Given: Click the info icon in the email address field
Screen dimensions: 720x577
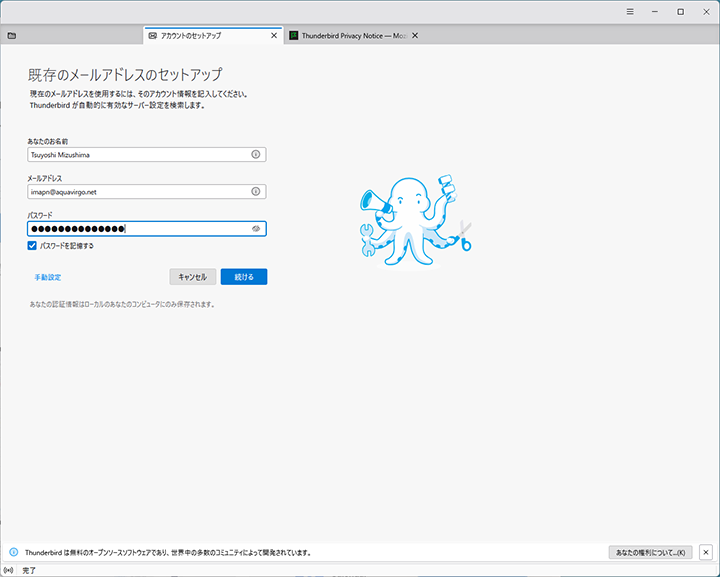Looking at the screenshot, I should [256, 191].
